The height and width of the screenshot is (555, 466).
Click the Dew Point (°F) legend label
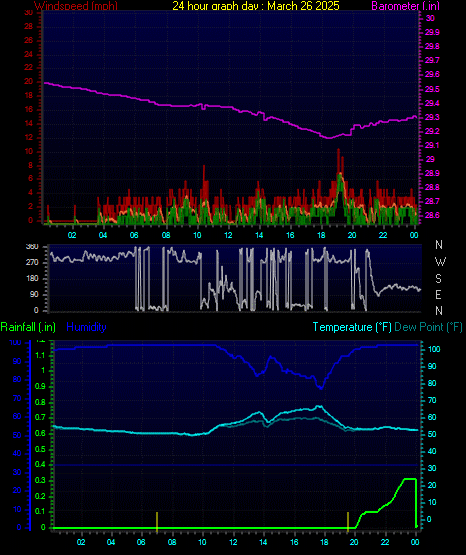coord(428,327)
